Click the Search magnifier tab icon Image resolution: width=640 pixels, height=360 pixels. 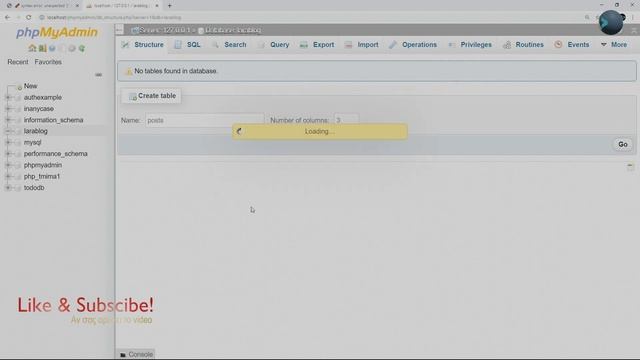[x=215, y=44]
